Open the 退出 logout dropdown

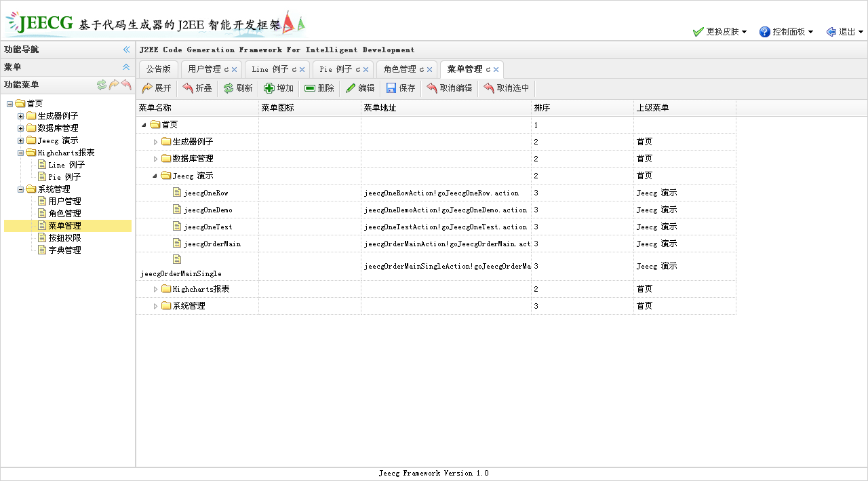click(x=844, y=32)
